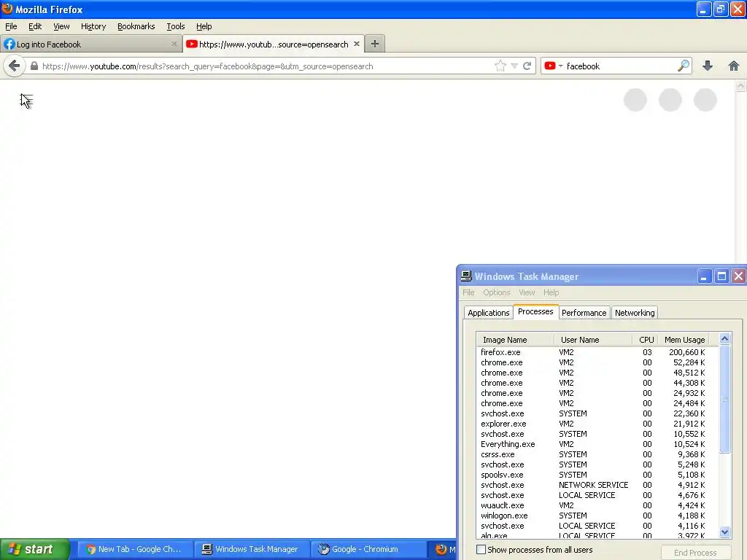Activate Windows Task Manager taskbar button
This screenshot has width=747, height=560.
[252, 549]
